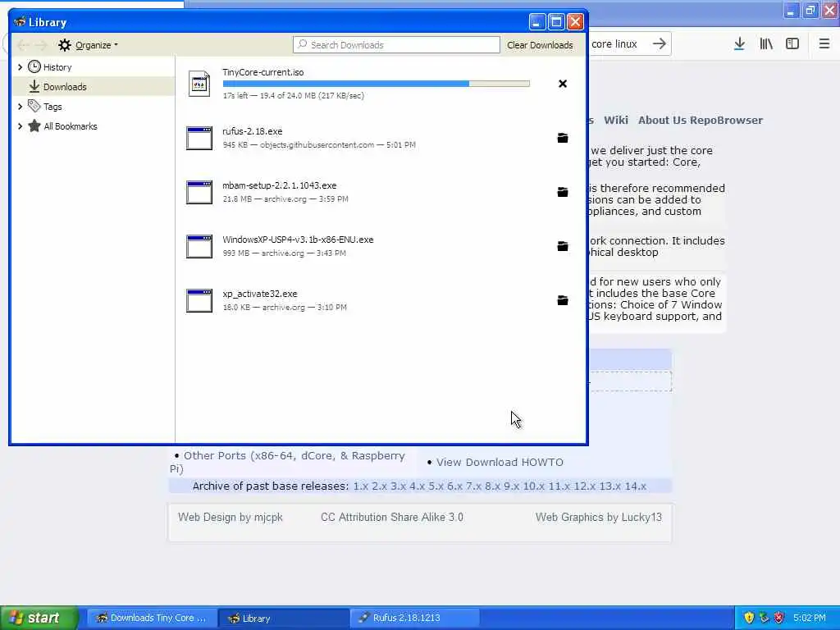Click the rufus-2.18.exe file icon
This screenshot has height=630, width=840.
(199, 138)
